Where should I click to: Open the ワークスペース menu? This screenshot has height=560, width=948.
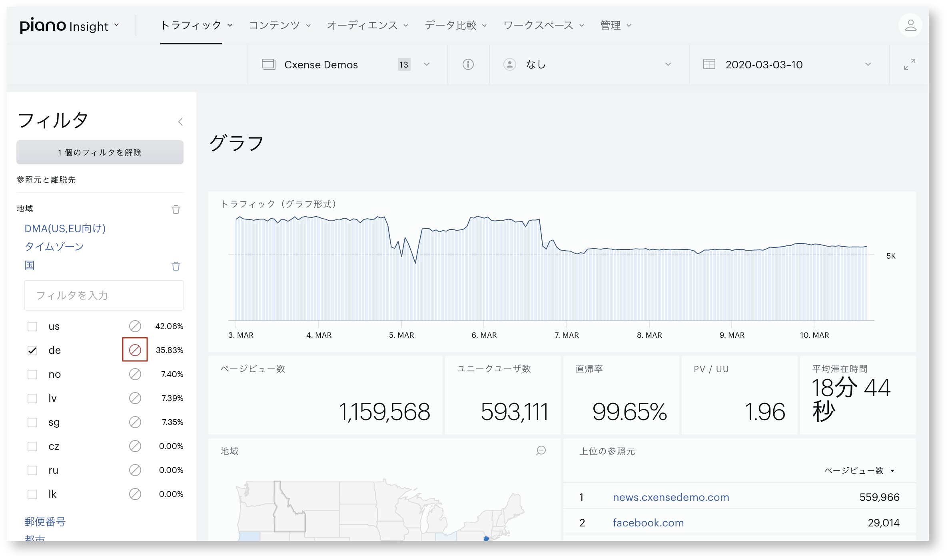click(543, 25)
